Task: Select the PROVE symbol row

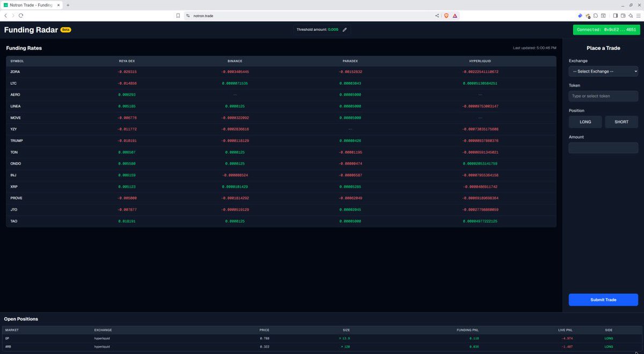Action: (281, 198)
